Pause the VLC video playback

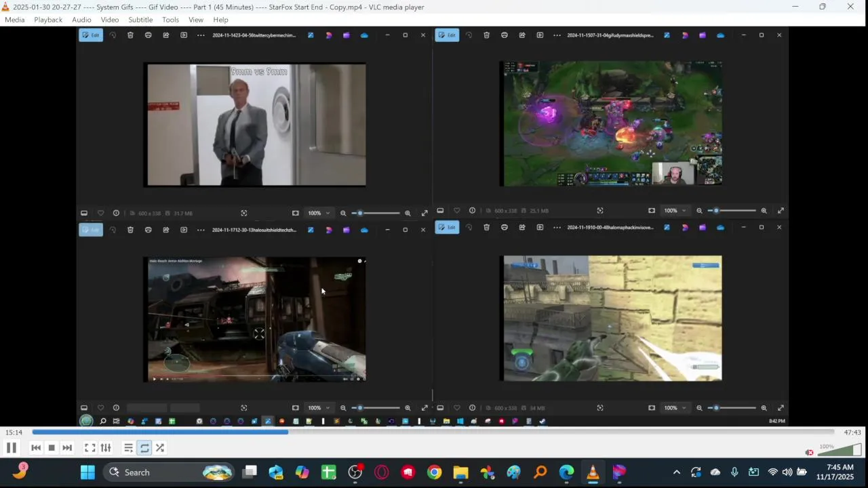pos(12,448)
